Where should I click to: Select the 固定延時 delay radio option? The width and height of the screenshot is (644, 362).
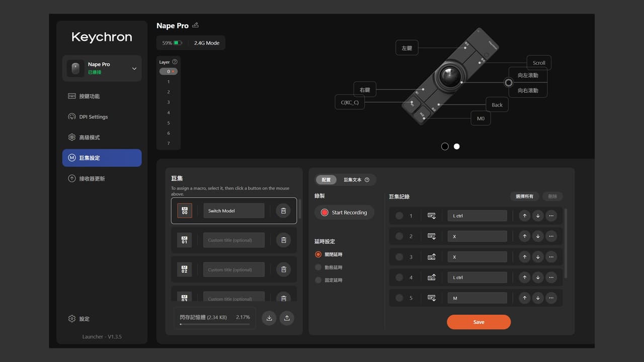point(318,280)
